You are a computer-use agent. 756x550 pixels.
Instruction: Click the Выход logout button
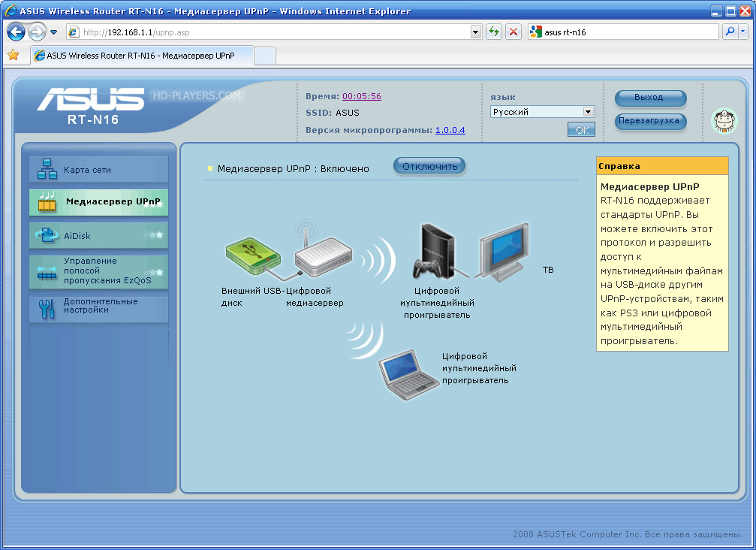(650, 98)
